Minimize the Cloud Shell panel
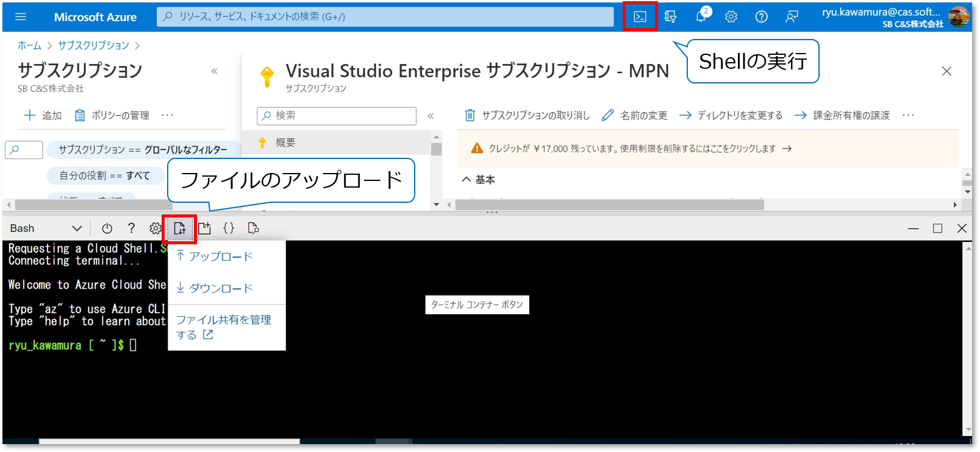980x452 pixels. 913,228
